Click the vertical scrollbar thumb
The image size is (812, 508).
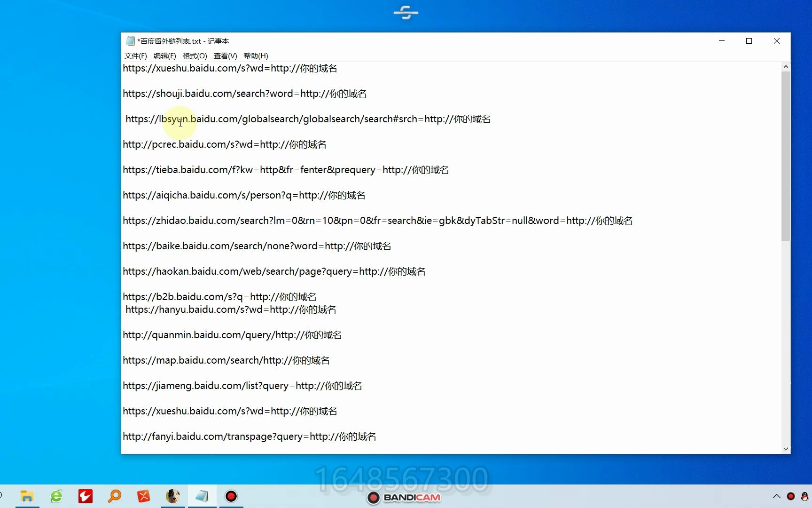[x=786, y=156]
